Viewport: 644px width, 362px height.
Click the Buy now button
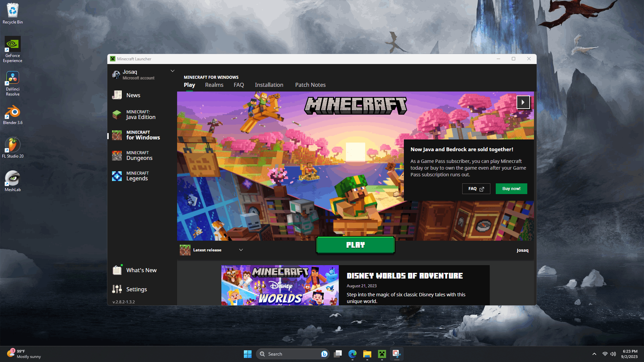(511, 188)
